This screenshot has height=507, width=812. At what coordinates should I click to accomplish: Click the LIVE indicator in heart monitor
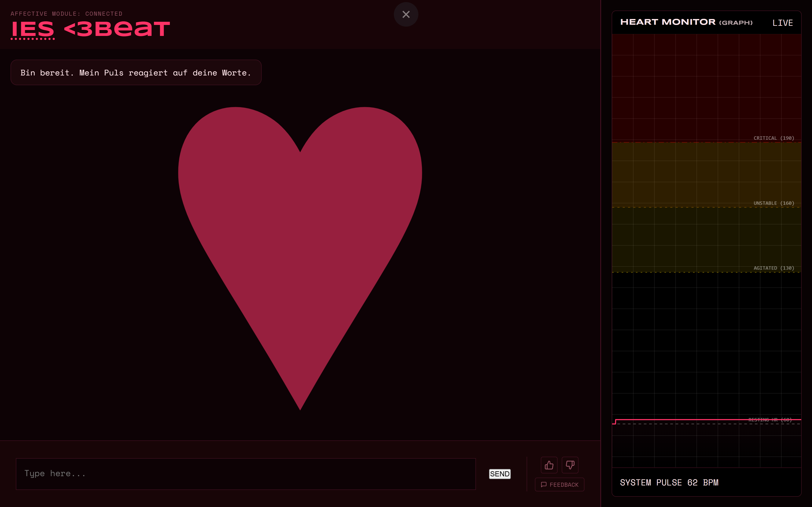[x=782, y=23]
